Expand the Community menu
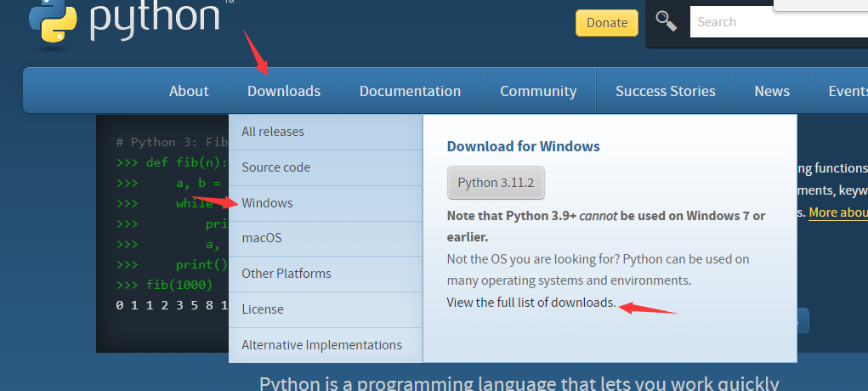Screen dimensions: 868x391 538,91
